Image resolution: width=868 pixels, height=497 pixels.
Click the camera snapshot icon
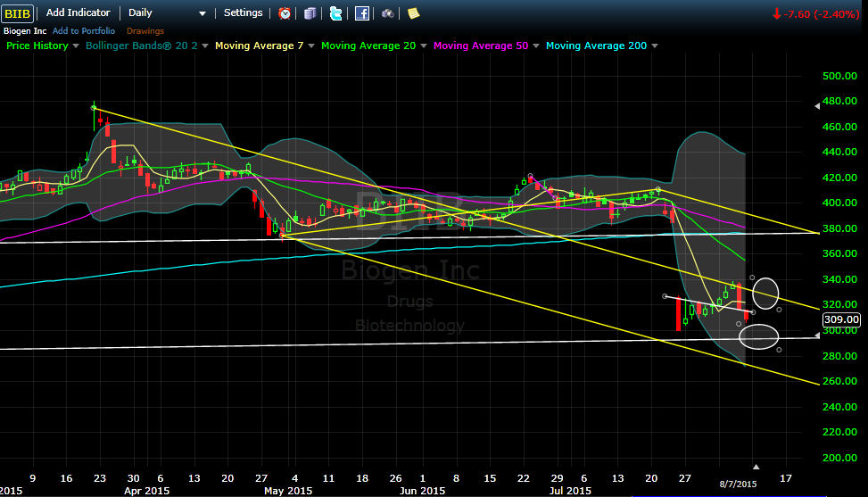(x=388, y=13)
